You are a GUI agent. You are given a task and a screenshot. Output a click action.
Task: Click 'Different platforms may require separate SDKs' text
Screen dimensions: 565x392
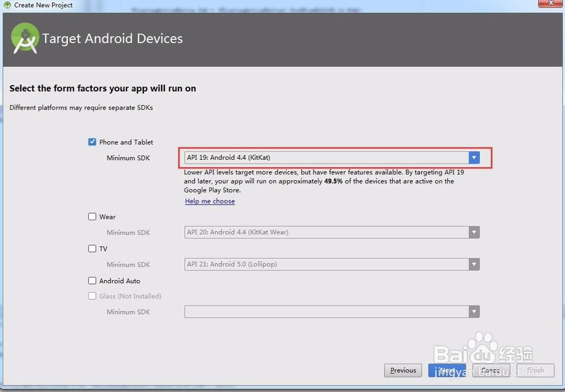click(x=81, y=107)
